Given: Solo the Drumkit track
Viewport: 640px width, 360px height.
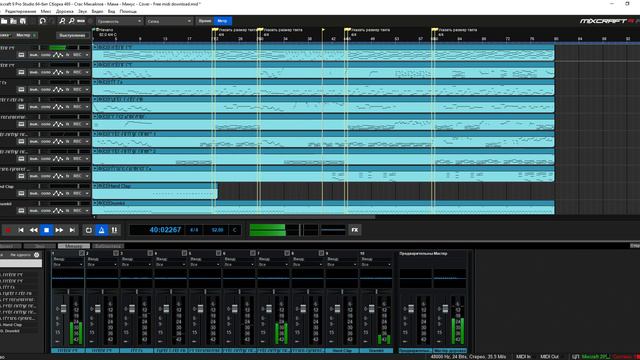Looking at the screenshot, I should (45, 211).
